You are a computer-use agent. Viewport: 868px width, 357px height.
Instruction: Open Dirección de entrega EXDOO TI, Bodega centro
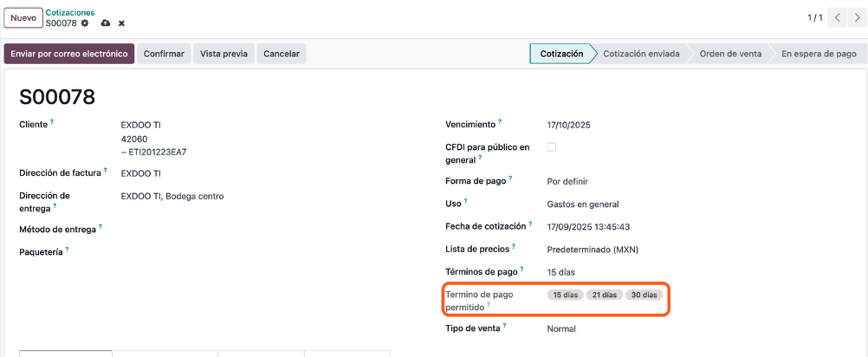pos(172,196)
